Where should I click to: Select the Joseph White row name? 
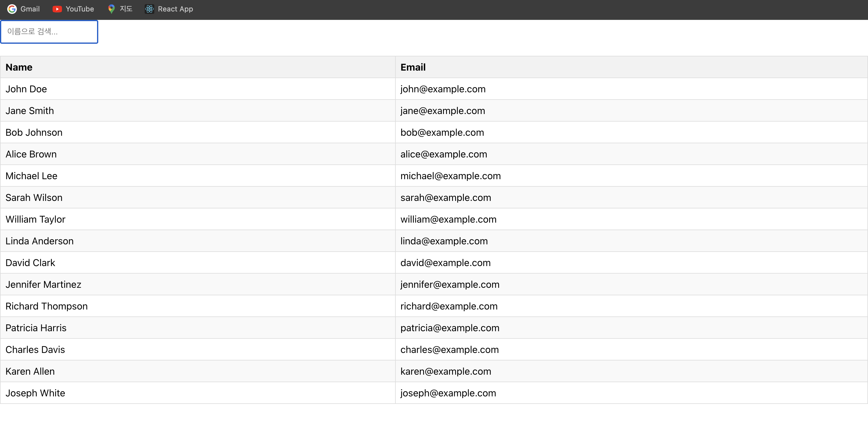click(35, 393)
